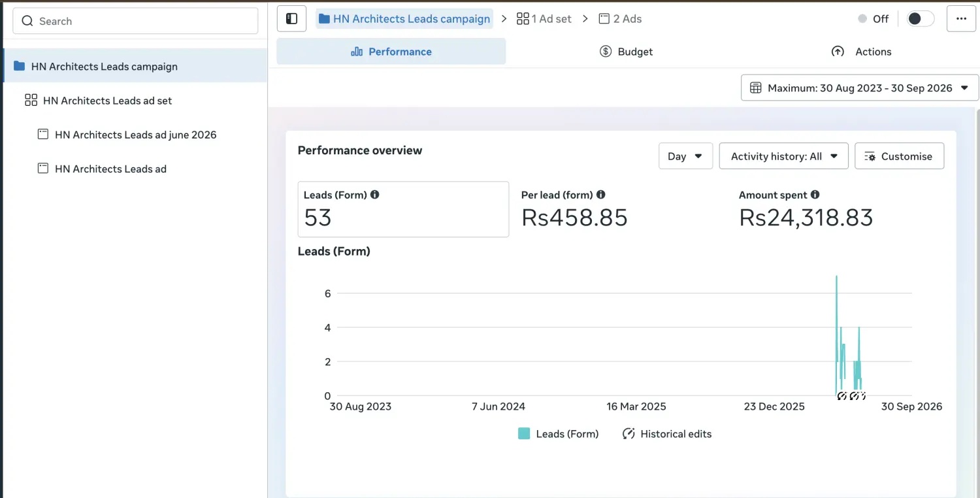Viewport: 980px width, 498px height.
Task: Toggle the campaign on/off switch
Action: (921, 18)
